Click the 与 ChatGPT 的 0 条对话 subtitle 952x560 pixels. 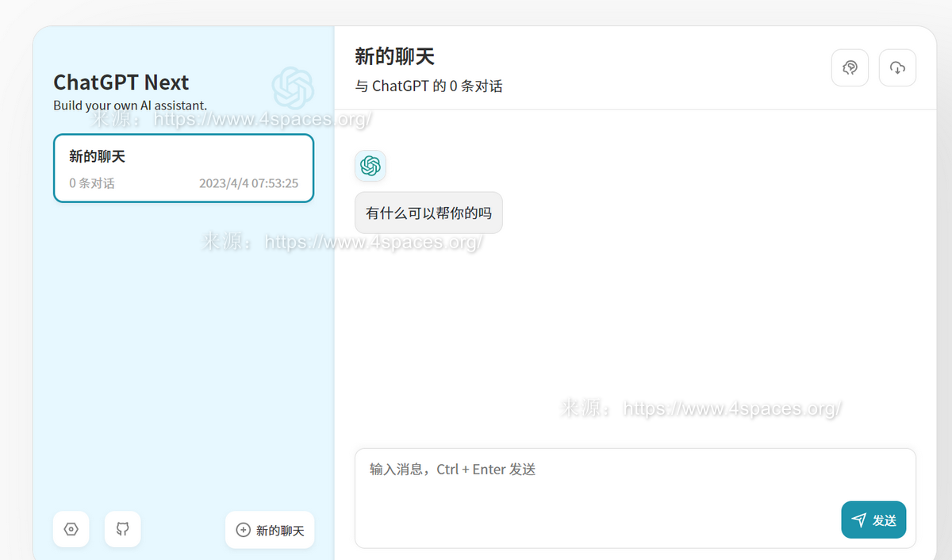click(428, 86)
